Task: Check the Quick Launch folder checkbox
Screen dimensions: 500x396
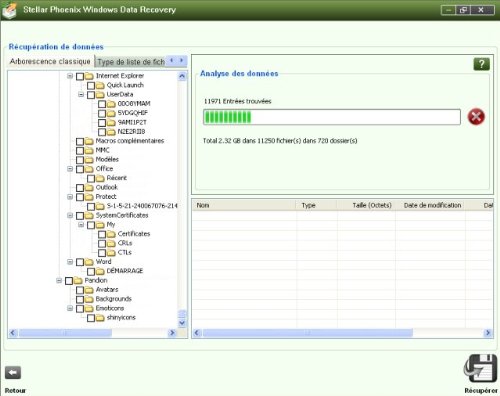Action: click(91, 86)
